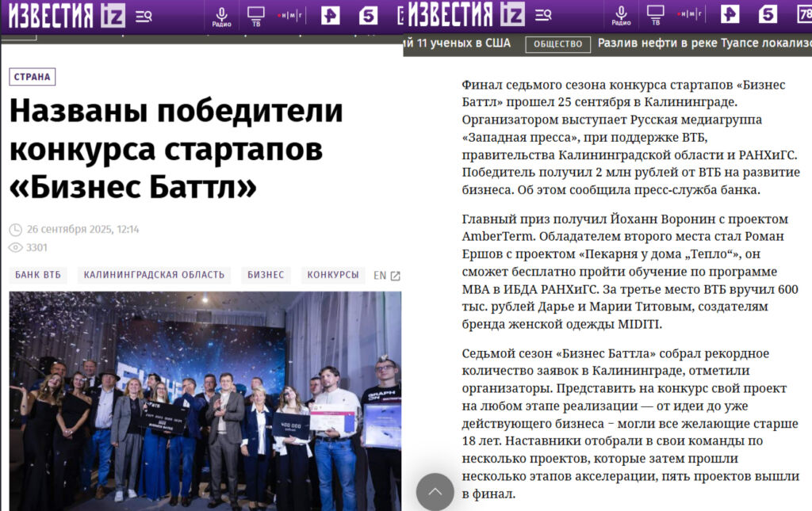The width and height of the screenshot is (812, 511).
Task: Open the РЕН ТВ channel icon above the news ticker
Action: [730, 14]
